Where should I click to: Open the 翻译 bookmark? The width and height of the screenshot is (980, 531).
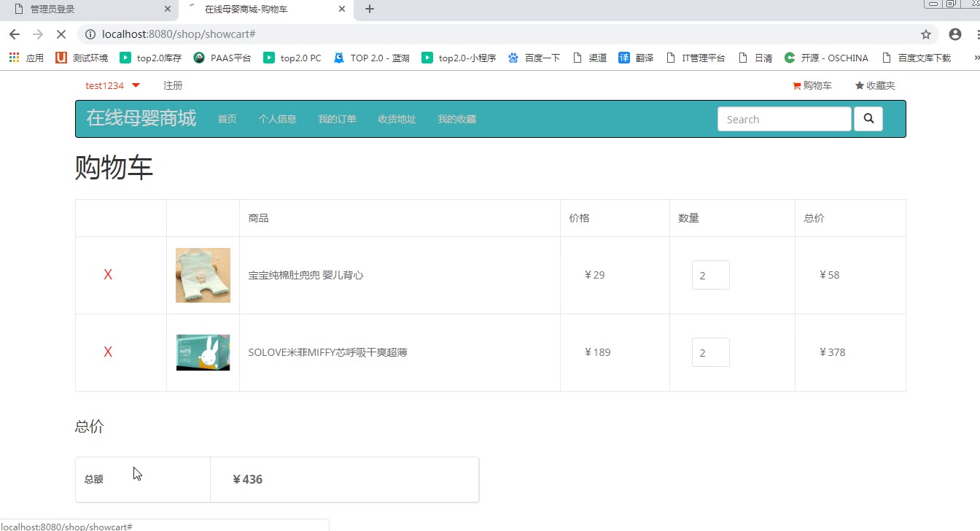(637, 58)
